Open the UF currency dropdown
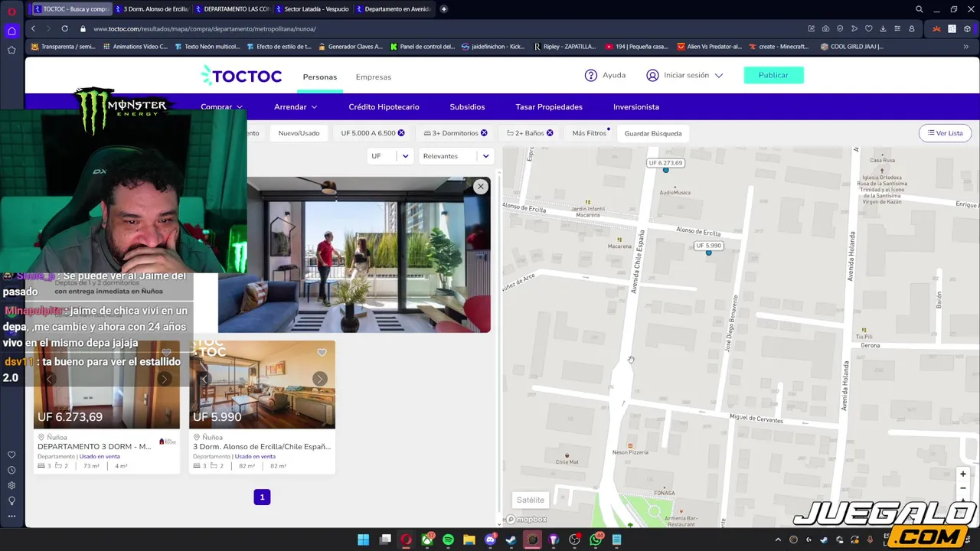The height and width of the screenshot is (551, 980). [x=390, y=156]
